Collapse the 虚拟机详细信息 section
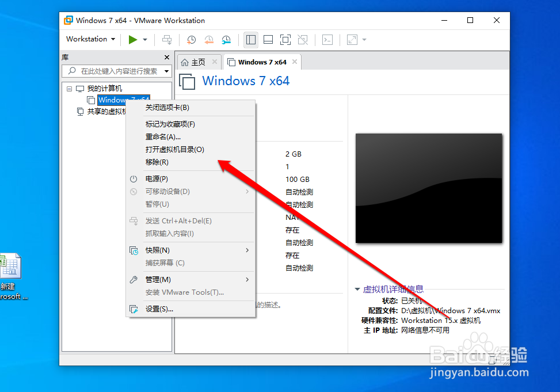The width and height of the screenshot is (560, 392). pos(357,289)
